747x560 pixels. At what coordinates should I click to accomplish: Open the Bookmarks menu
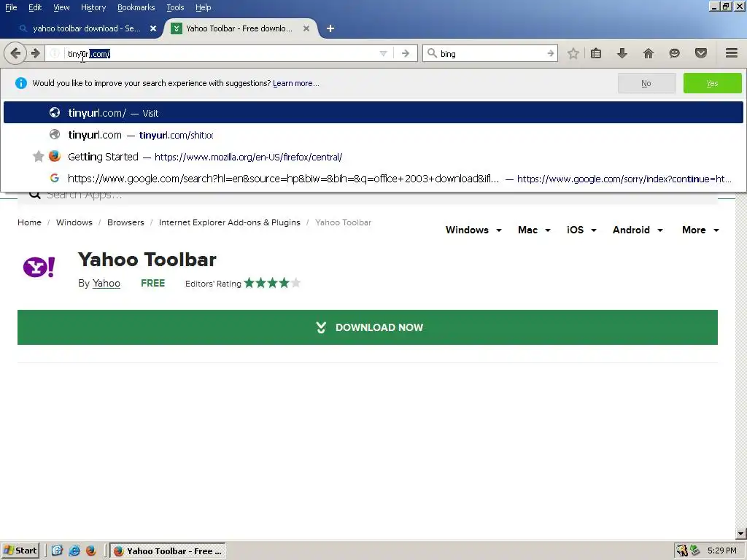click(136, 7)
